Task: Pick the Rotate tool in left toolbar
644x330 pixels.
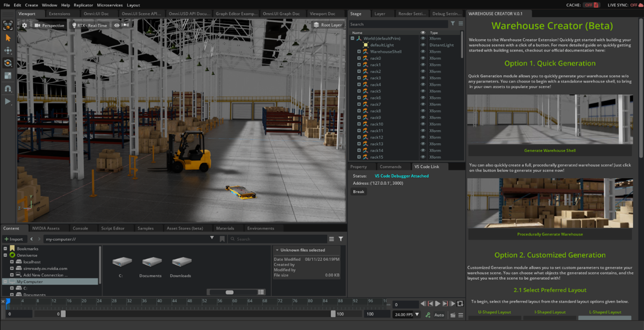Action: tap(8, 63)
